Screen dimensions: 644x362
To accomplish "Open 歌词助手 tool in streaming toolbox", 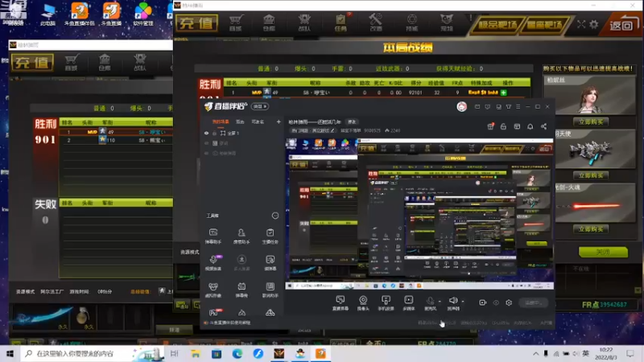I will click(270, 290).
